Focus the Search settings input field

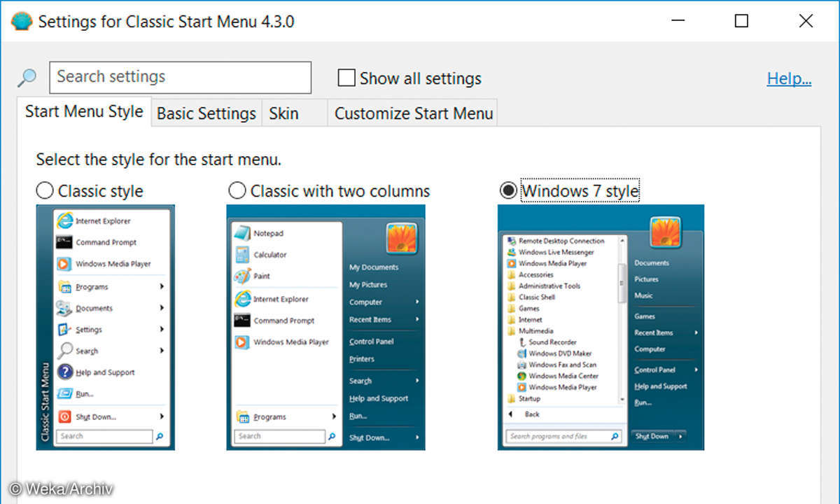pyautogui.click(x=180, y=78)
